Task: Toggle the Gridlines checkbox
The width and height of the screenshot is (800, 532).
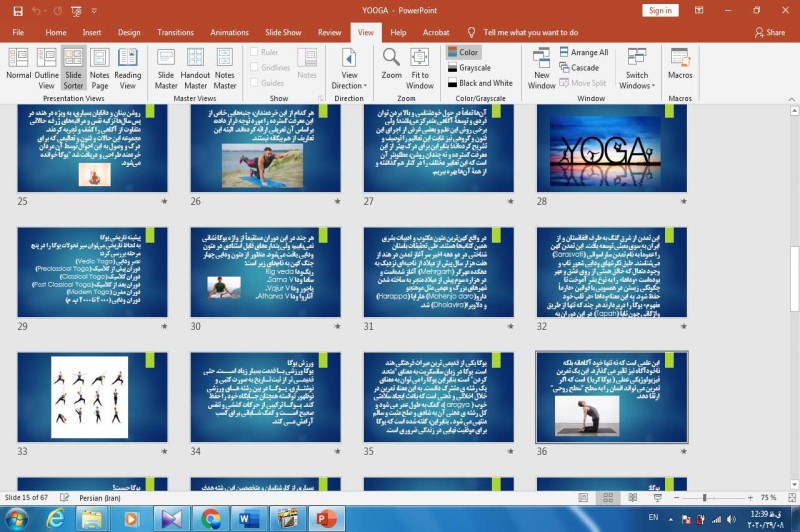Action: tap(253, 68)
